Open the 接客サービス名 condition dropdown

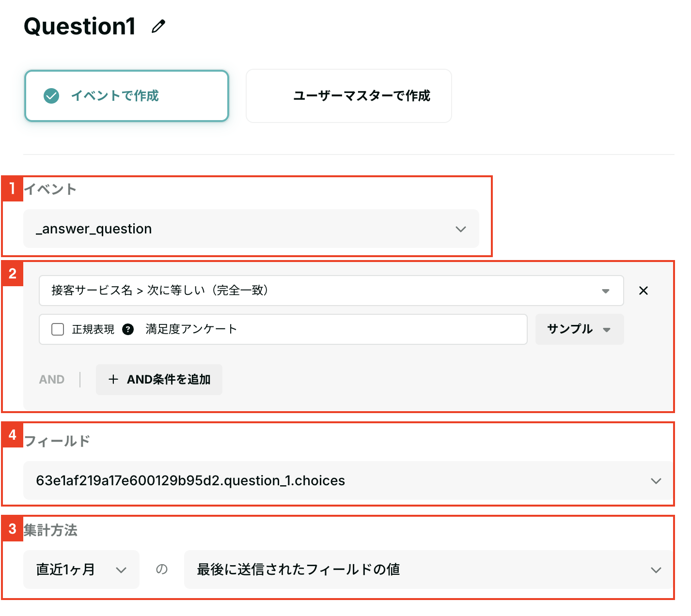pos(331,291)
